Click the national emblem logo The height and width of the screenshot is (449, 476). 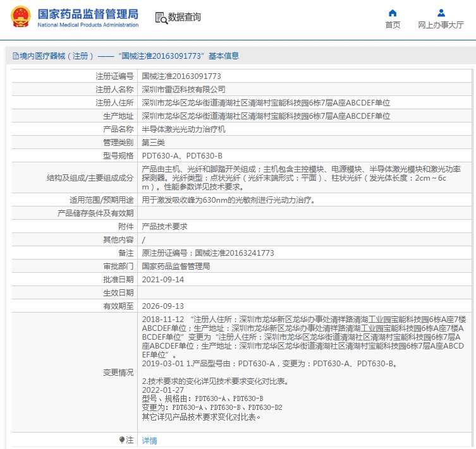21,16
